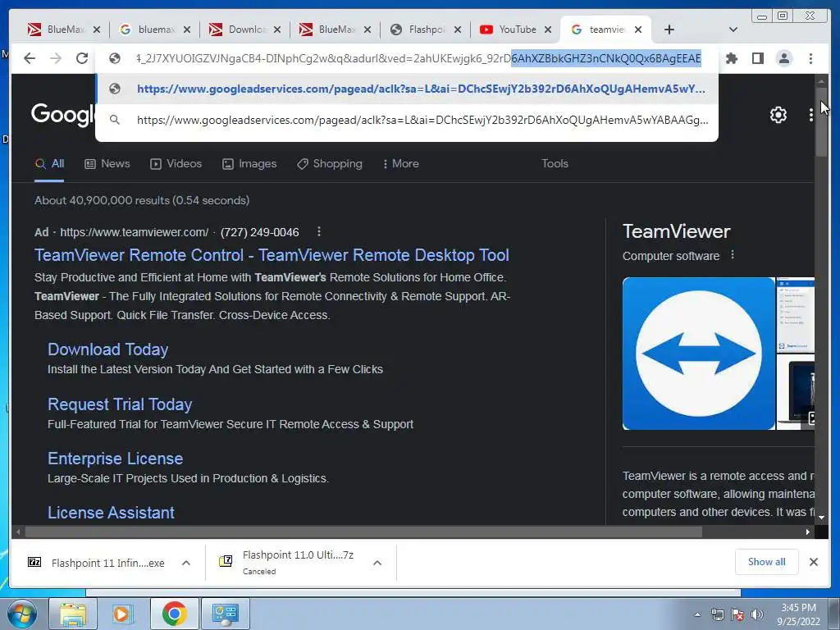Close the YouTube tab
The image size is (840, 630).
(547, 30)
